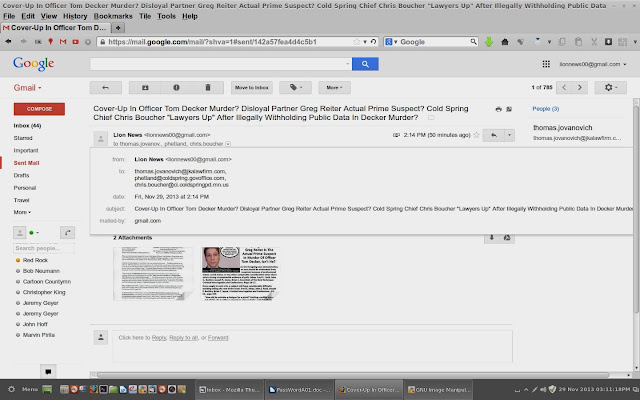Click the Reply to all link
640x400 pixels.
coord(183,338)
